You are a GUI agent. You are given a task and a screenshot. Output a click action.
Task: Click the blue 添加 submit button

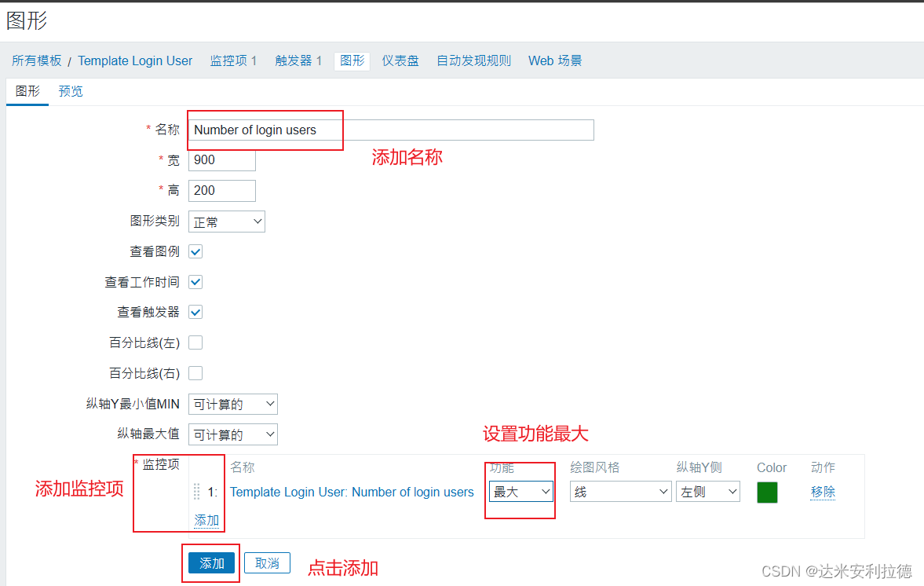click(x=211, y=563)
